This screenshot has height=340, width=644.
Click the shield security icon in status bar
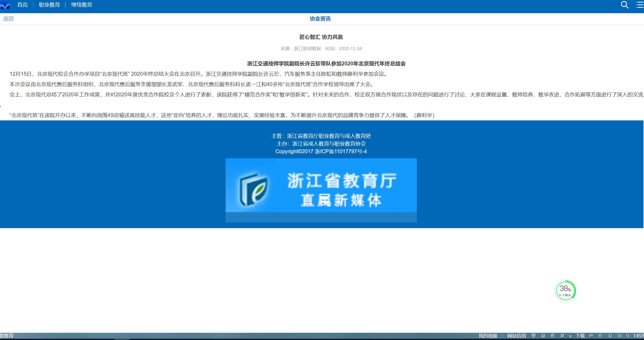(533, 336)
